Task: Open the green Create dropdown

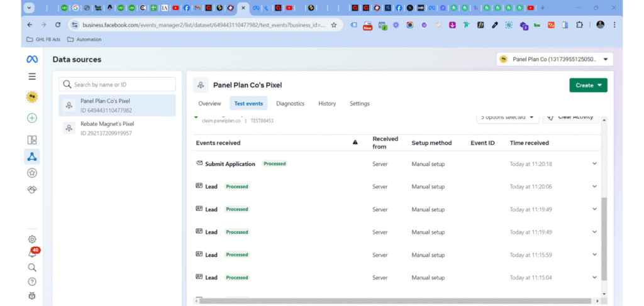Action: pos(588,85)
